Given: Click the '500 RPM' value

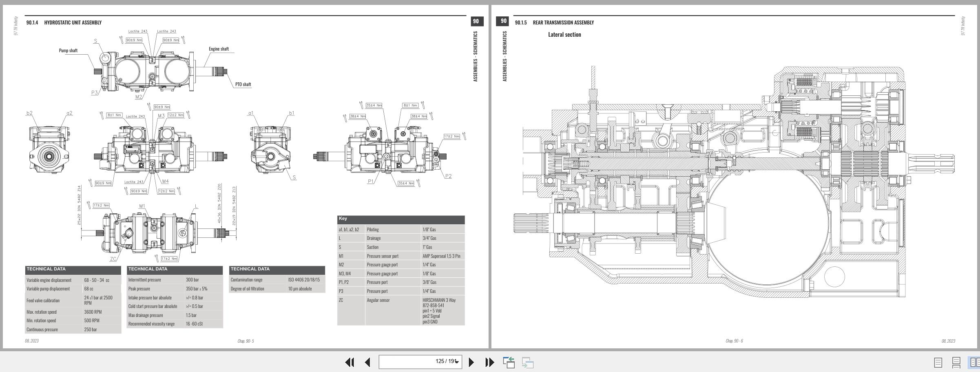Looking at the screenshot, I should [x=92, y=321].
